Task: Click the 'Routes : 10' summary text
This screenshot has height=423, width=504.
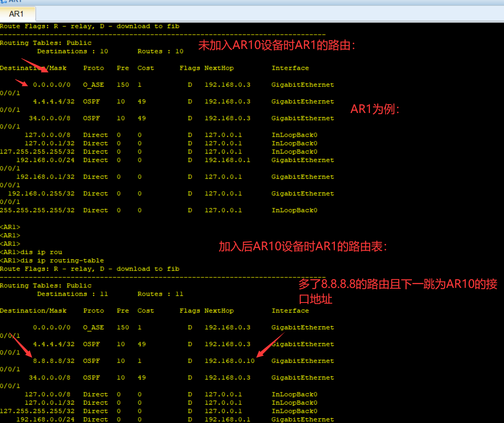Action: coord(160,51)
